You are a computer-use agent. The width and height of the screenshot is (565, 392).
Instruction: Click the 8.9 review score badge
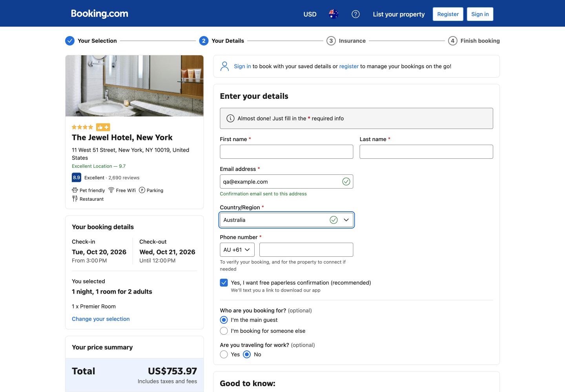pos(77,178)
